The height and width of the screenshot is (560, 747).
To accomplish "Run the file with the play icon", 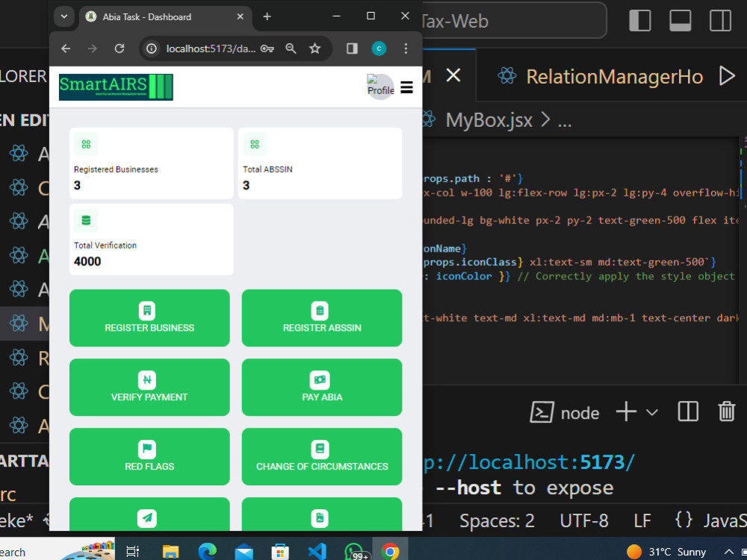I will coord(727,75).
